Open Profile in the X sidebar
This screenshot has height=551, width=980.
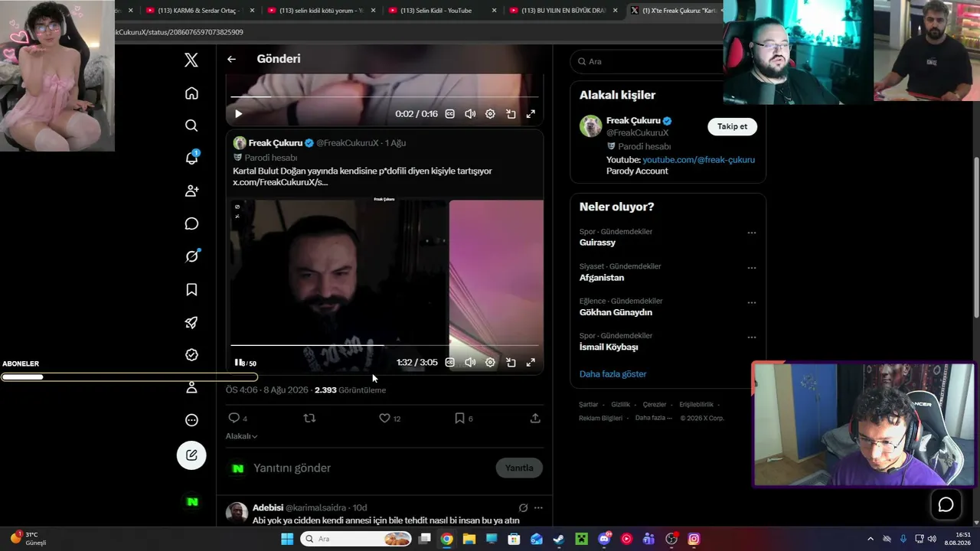click(x=191, y=388)
